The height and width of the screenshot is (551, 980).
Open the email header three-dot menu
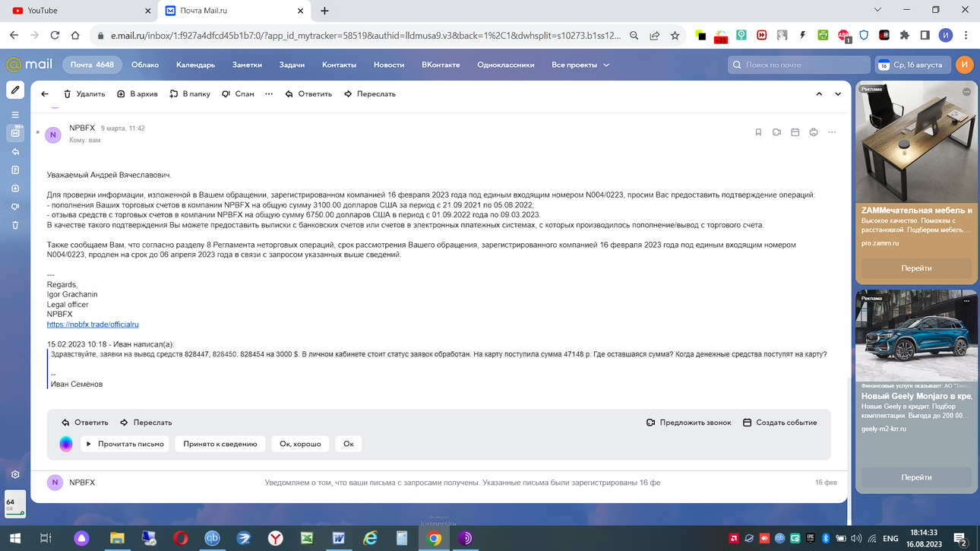[x=832, y=132]
